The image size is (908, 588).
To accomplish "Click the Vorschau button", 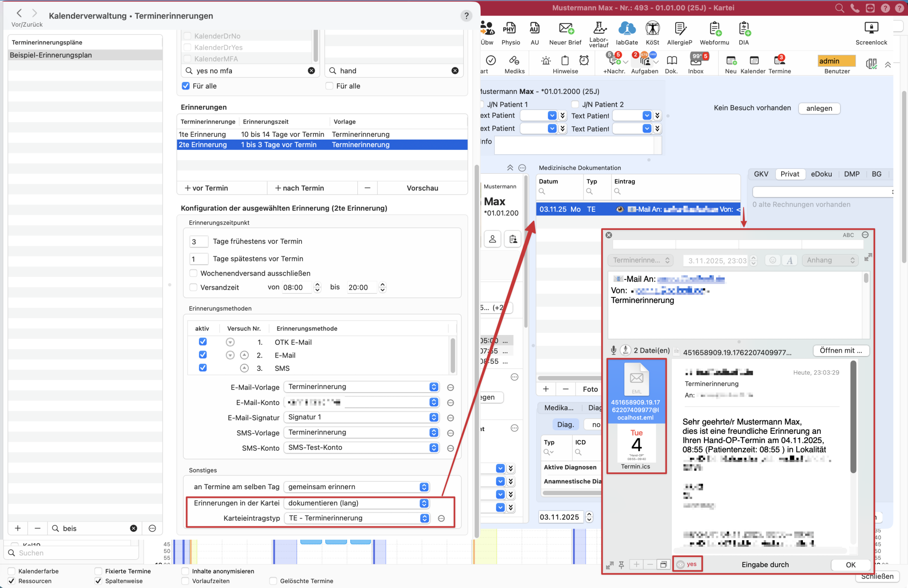I will pyautogui.click(x=422, y=188).
